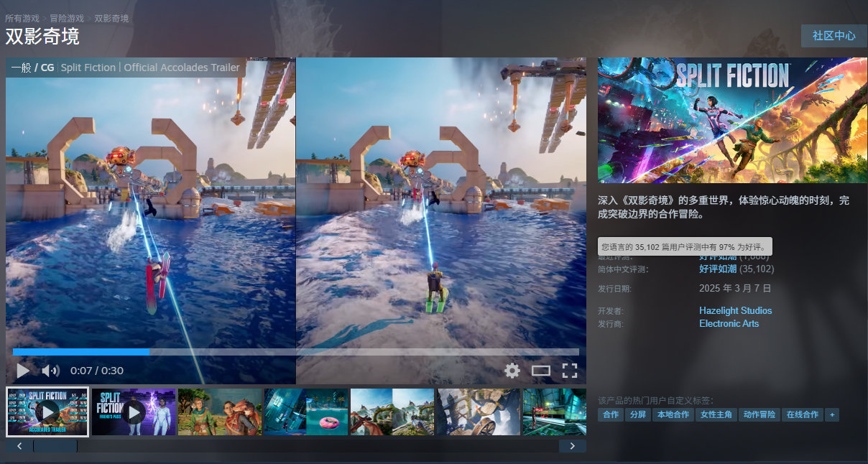Click the game description paragraph
This screenshot has width=868, height=464.
point(724,207)
